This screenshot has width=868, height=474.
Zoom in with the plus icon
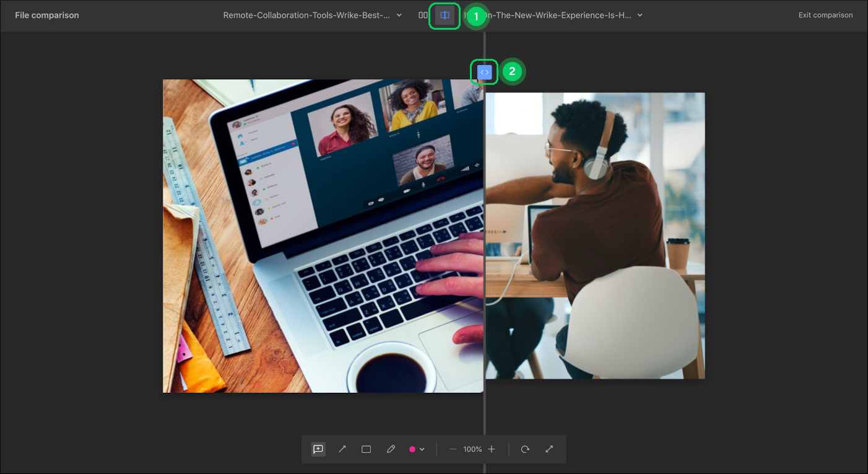pyautogui.click(x=492, y=449)
